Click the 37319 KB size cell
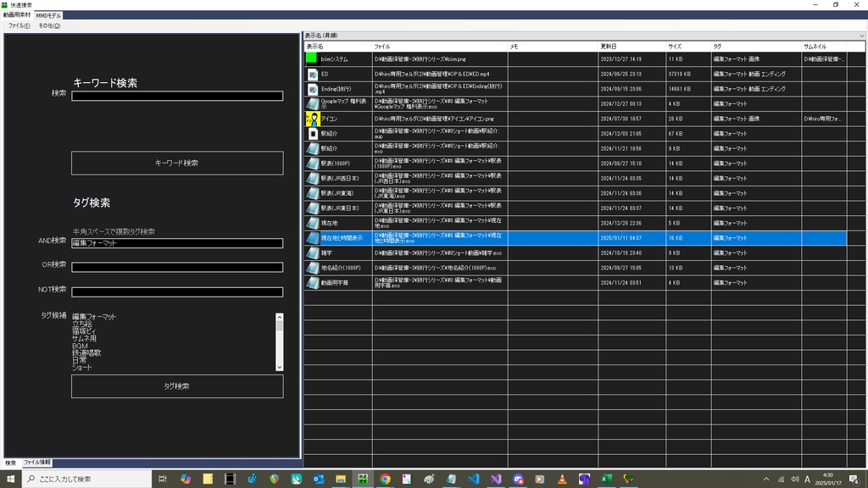Image resolution: width=868 pixels, height=488 pixels. coord(688,74)
